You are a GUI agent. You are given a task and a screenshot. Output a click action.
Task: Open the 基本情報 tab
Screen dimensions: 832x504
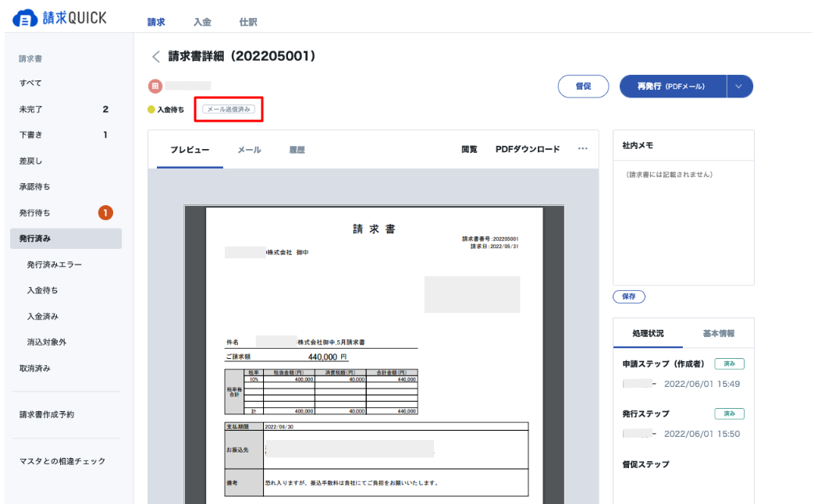tap(719, 333)
